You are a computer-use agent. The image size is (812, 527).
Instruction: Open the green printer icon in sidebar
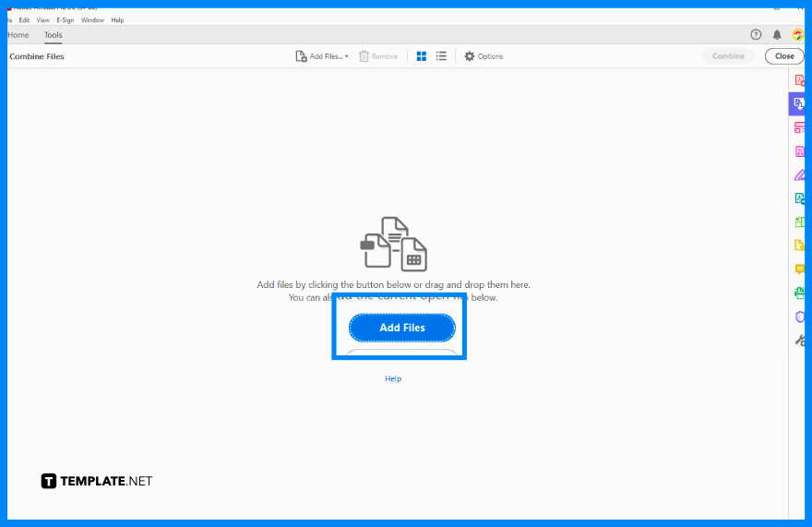click(799, 293)
